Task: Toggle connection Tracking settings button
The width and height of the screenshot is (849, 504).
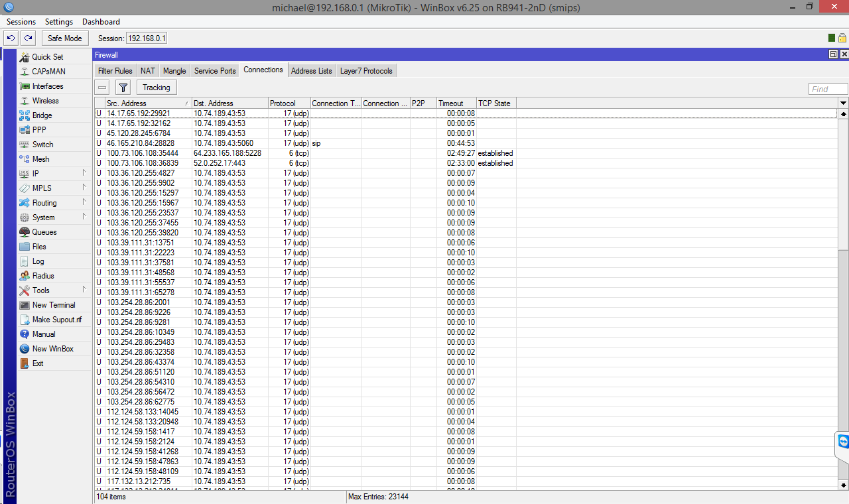Action: pyautogui.click(x=157, y=88)
